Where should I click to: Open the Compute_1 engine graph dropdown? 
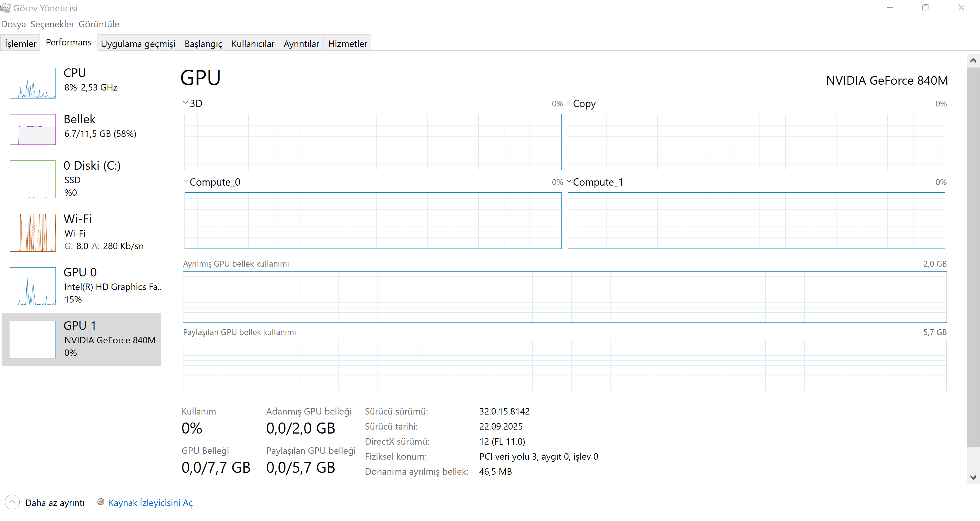(x=569, y=182)
